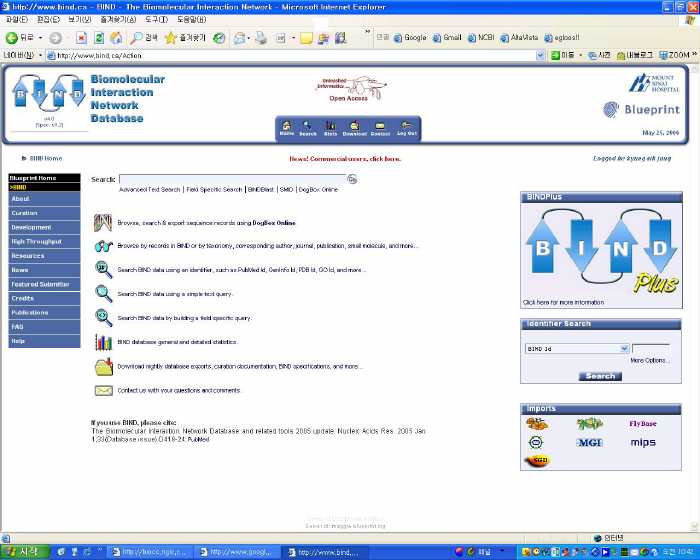700x560 pixels.
Task: Click the envelope contact icon
Action: [103, 390]
